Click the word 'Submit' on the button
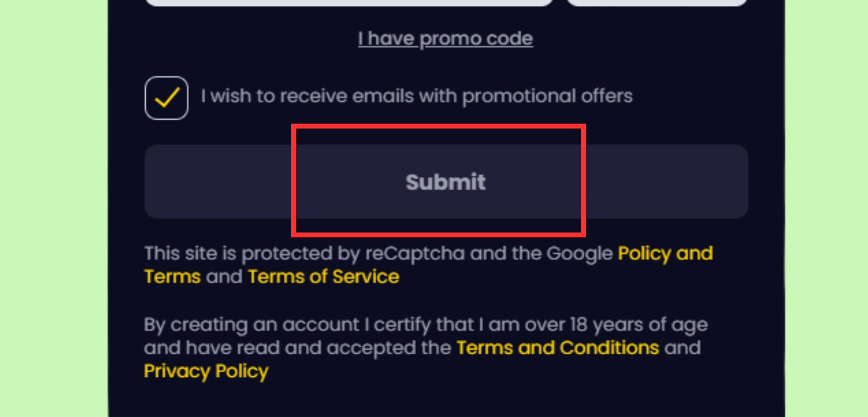The image size is (868, 417). (x=445, y=182)
